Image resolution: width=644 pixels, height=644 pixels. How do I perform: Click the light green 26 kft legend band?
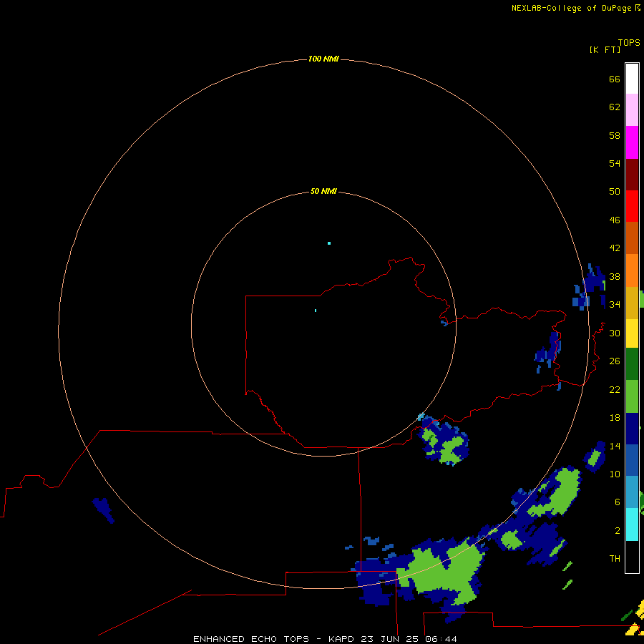pyautogui.click(x=632, y=396)
